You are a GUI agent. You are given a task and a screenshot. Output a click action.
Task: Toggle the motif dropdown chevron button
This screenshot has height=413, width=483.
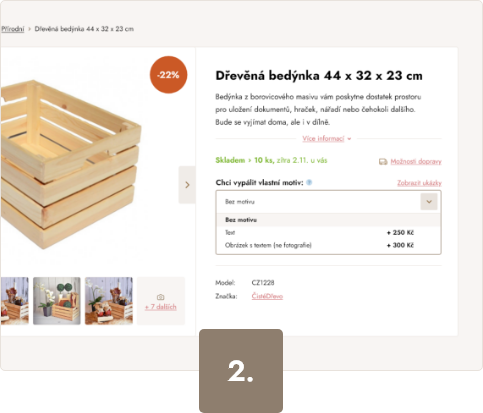[429, 202]
